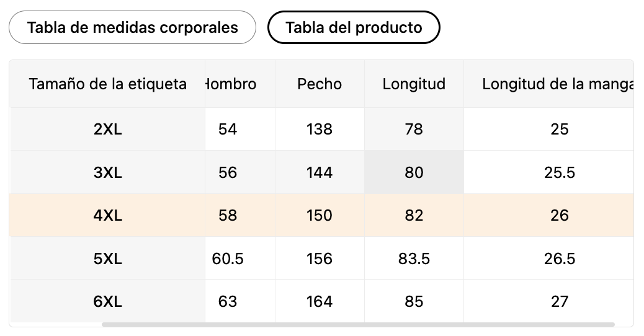Viewport: 644px width, 336px height.
Task: Click the Pecho column header
Action: [320, 84]
